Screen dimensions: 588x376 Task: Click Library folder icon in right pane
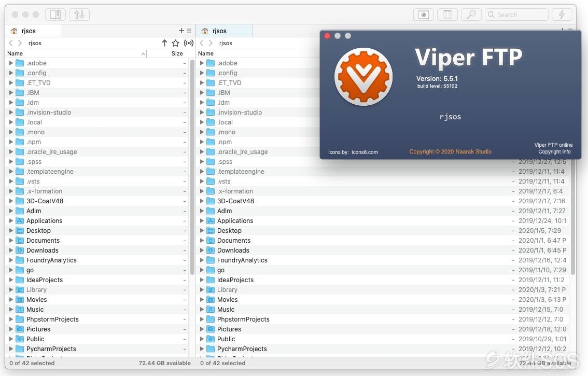tap(211, 290)
